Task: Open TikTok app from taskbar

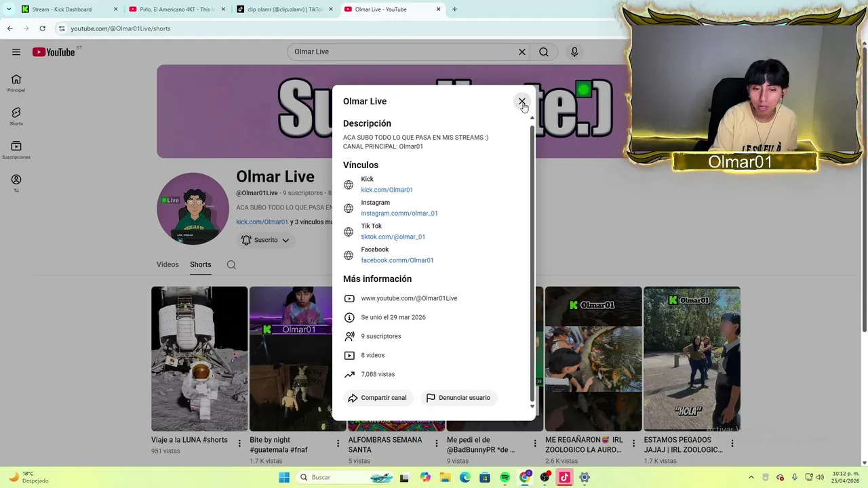Action: [x=564, y=477]
